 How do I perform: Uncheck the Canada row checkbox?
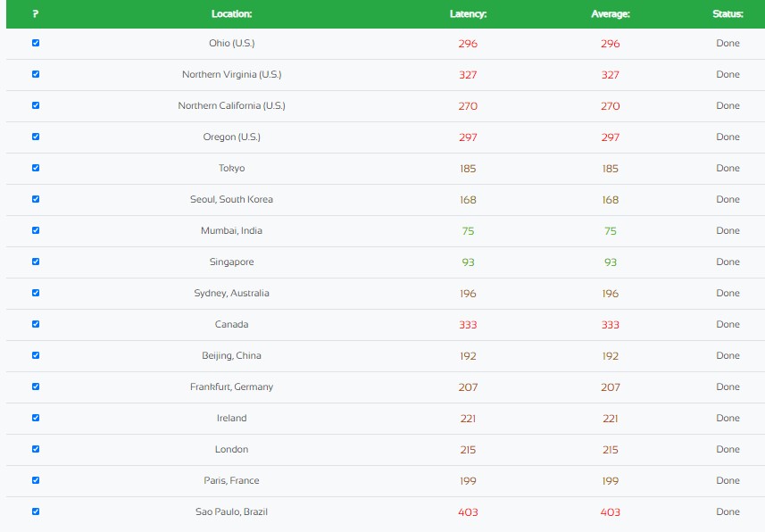pyautogui.click(x=36, y=324)
